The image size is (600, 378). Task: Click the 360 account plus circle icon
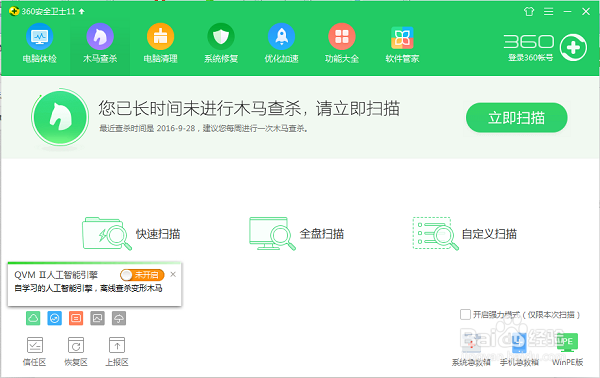[573, 47]
